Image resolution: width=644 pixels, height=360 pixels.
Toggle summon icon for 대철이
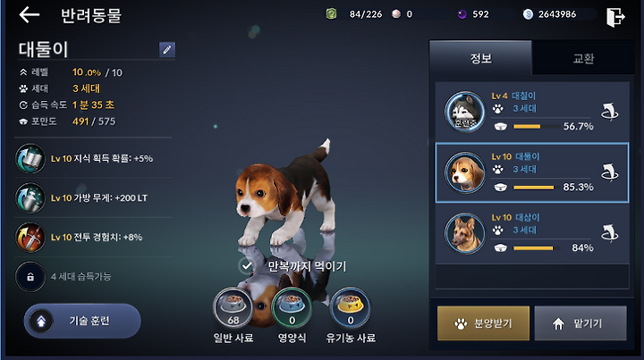[609, 112]
